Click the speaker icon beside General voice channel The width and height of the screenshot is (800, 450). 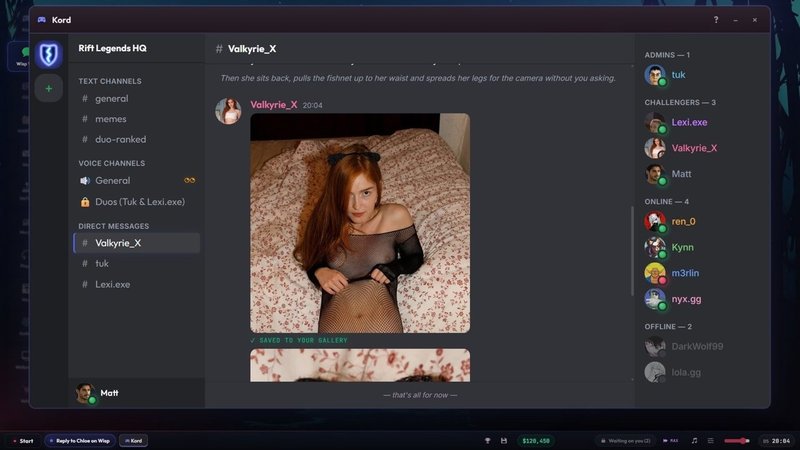click(85, 181)
